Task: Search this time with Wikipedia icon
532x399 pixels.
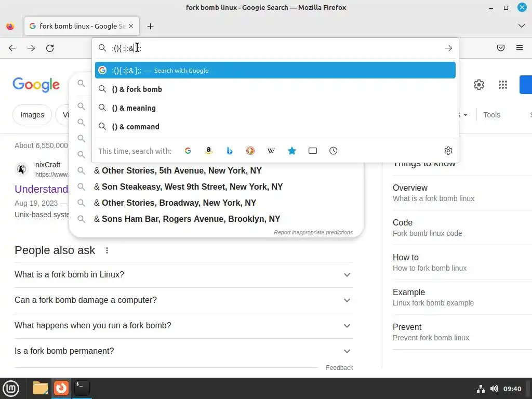Action: (271, 151)
